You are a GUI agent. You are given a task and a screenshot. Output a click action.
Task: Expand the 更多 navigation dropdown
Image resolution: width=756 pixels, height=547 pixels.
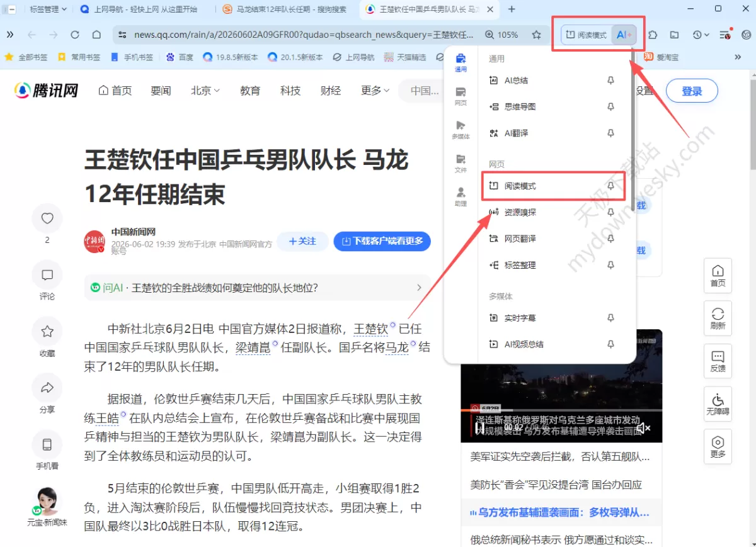click(x=375, y=91)
